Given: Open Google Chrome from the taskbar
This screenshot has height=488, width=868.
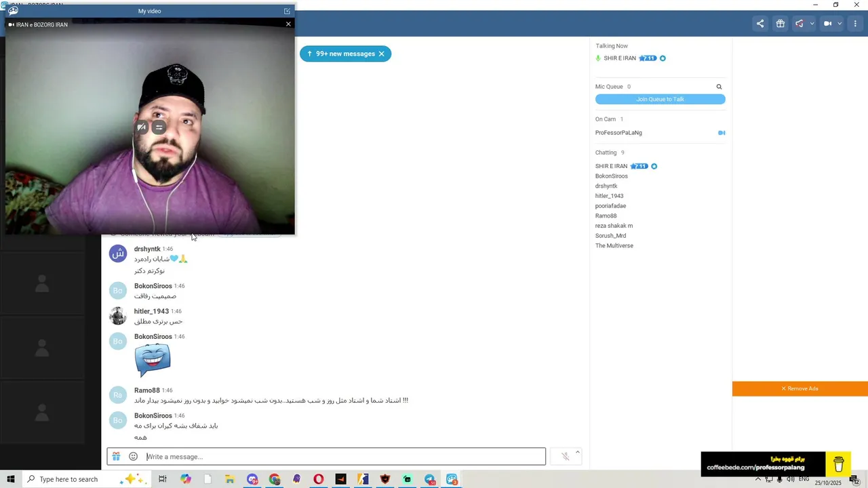Looking at the screenshot, I should click(274, 479).
